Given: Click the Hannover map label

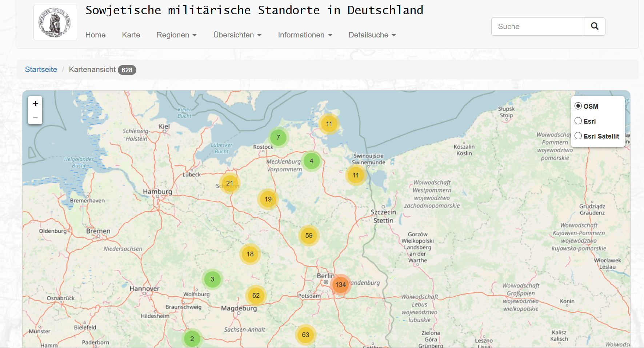Looking at the screenshot, I should coord(144,289).
